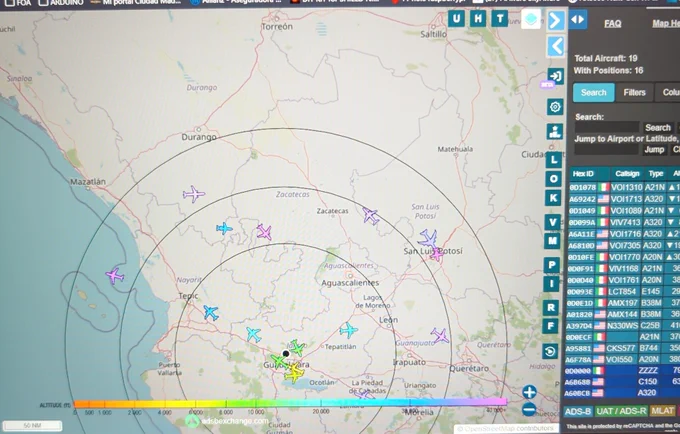Select the row with hex A68688
The image size is (680, 434).
pyautogui.click(x=621, y=382)
